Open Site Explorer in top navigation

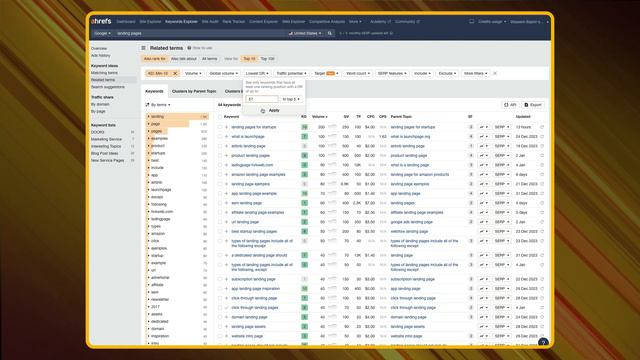tap(150, 22)
